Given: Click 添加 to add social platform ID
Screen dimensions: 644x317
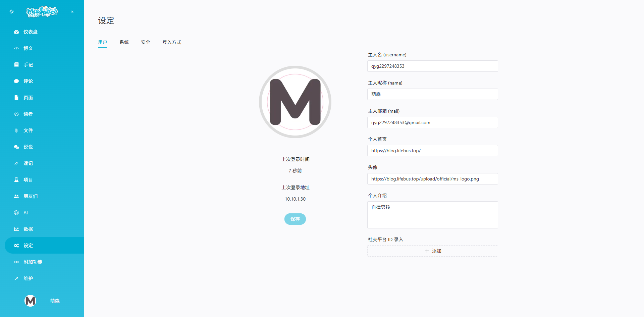Looking at the screenshot, I should click(433, 251).
